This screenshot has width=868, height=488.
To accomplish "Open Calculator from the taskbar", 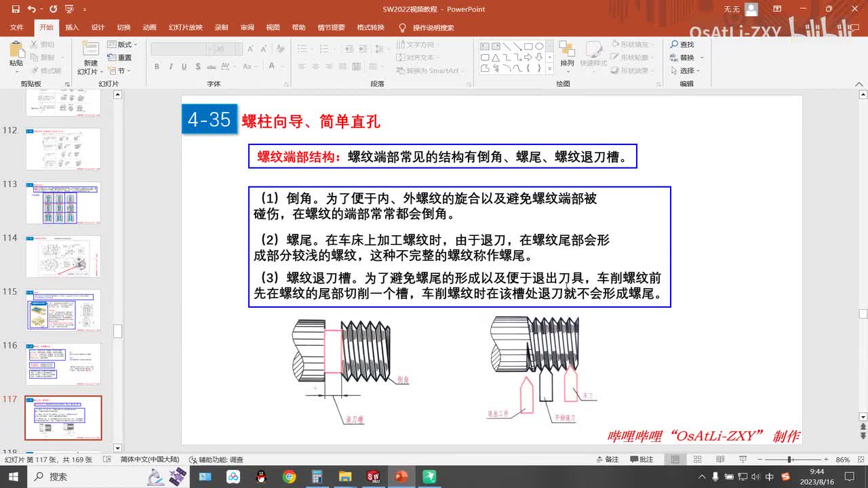I will (x=317, y=476).
